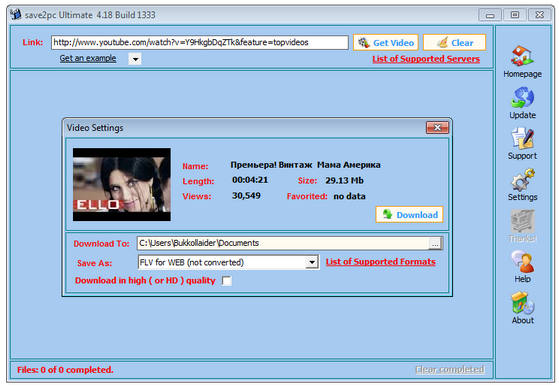This screenshot has width=559, height=388.
Task: Click the Get an example link
Action: coord(88,58)
